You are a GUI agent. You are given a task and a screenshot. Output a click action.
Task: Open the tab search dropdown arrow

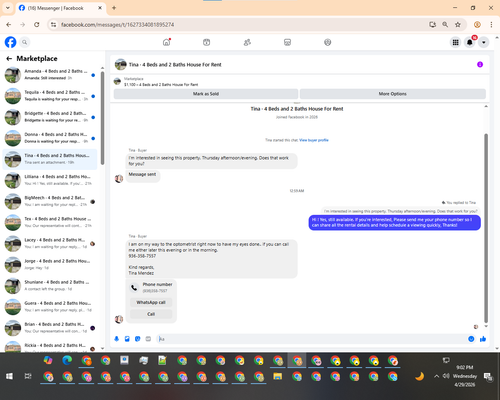[8, 8]
